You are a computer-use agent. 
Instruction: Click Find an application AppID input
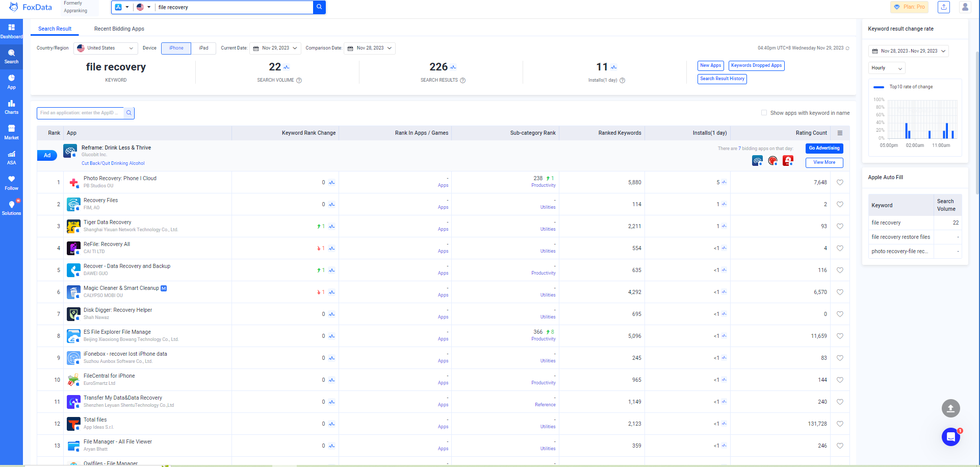pos(80,113)
